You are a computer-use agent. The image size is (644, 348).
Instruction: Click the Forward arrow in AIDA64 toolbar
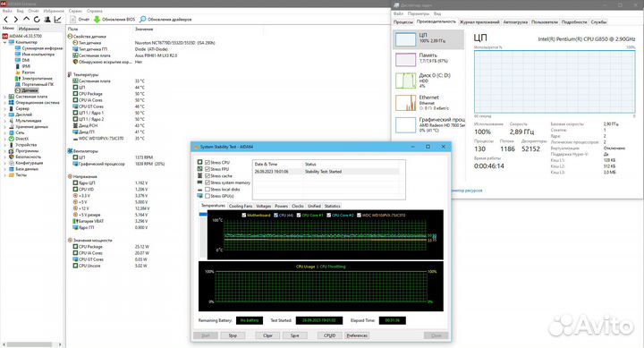pyautogui.click(x=16, y=20)
